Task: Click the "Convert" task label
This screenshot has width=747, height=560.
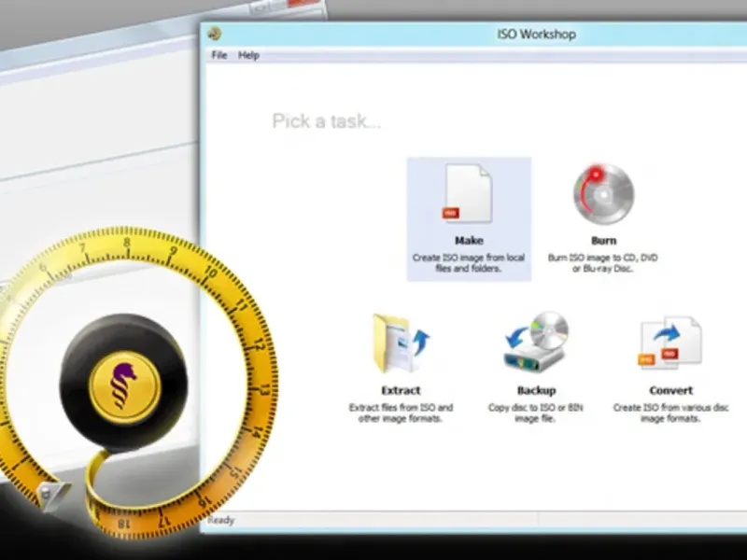Action: [670, 390]
